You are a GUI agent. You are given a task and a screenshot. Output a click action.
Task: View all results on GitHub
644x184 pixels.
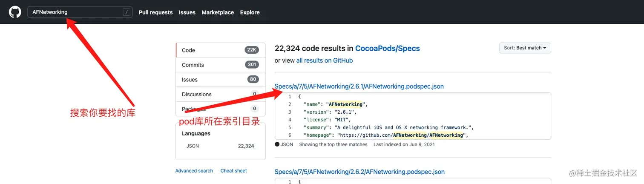[325, 60]
